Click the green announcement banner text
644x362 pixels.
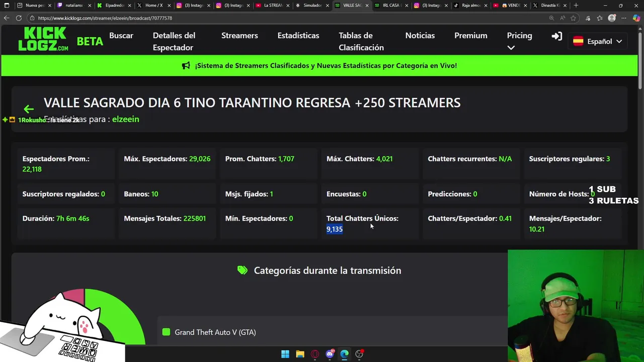[x=326, y=65]
